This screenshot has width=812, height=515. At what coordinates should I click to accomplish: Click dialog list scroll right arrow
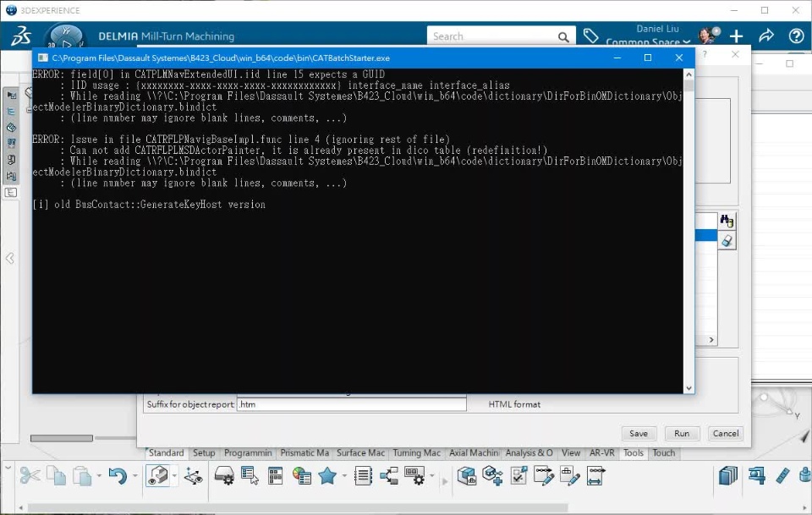pos(711,340)
